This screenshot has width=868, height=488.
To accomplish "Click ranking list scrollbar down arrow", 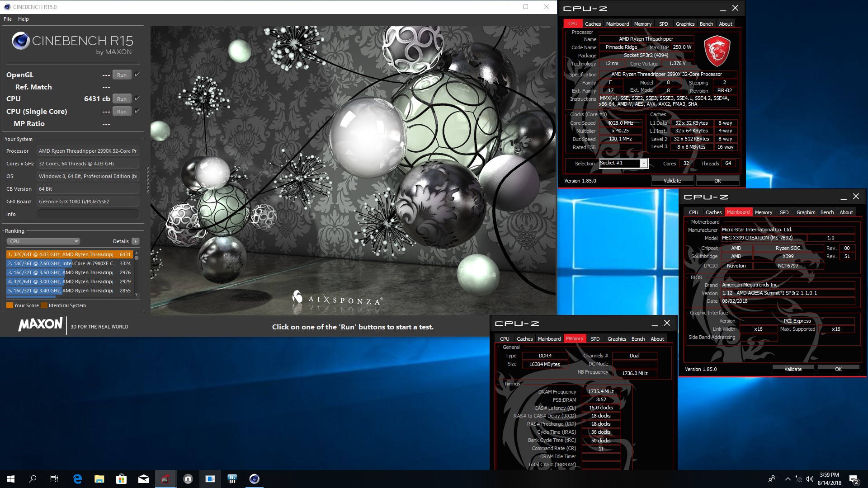I will coord(137,295).
